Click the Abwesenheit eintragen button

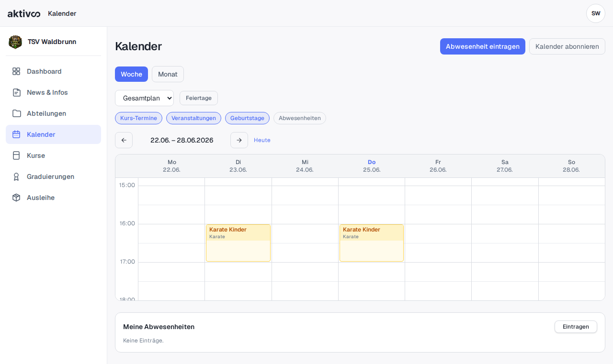click(483, 46)
